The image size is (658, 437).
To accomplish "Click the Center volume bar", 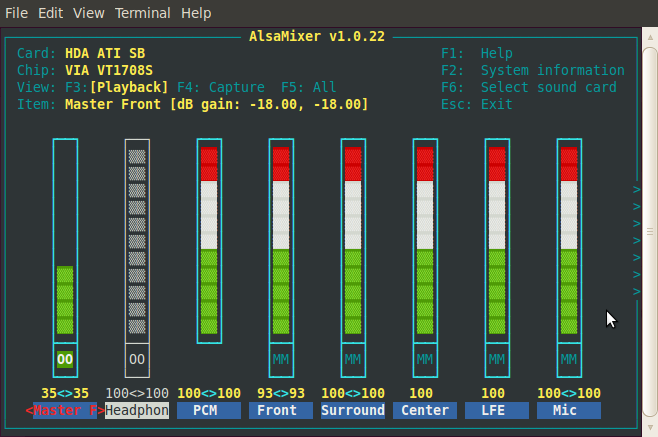I will coord(425,241).
